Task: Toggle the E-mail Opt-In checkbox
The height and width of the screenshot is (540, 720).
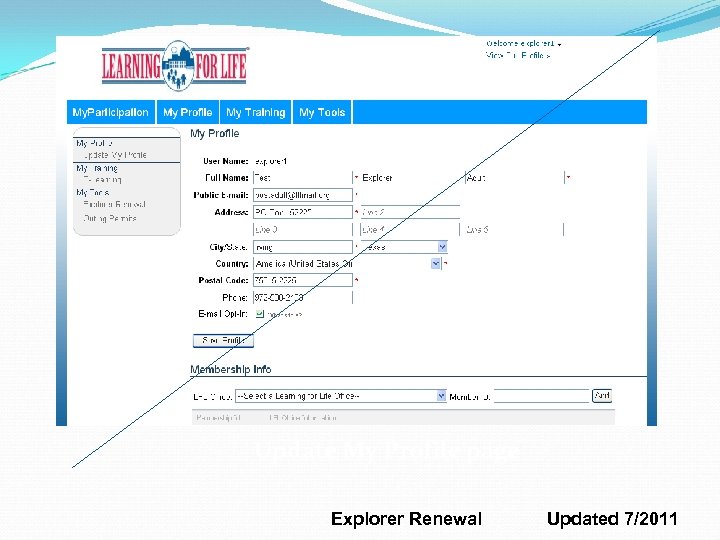Action: [x=260, y=314]
